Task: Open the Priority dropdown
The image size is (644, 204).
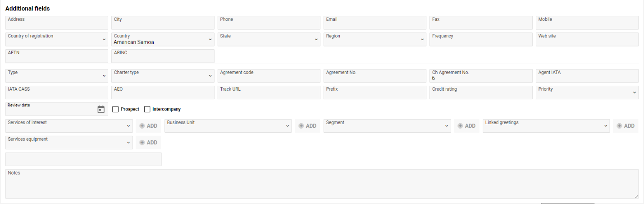Action: 587,93
